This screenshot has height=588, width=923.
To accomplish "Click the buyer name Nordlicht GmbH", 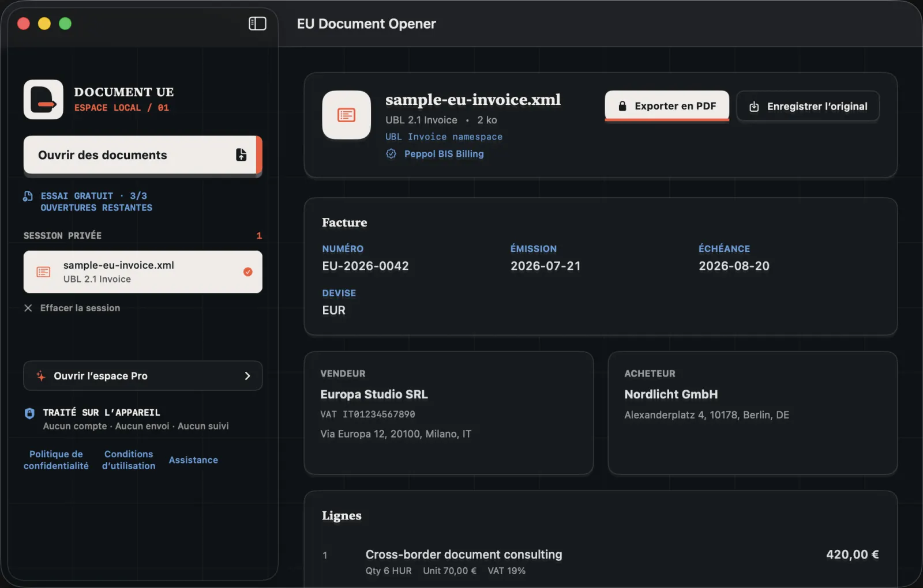I will 671,394.
